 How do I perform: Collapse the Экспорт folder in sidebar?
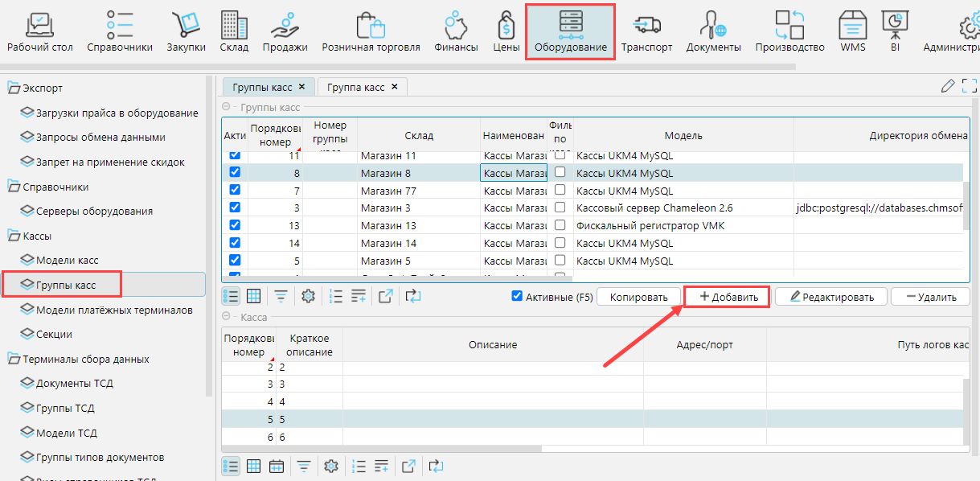click(x=14, y=88)
